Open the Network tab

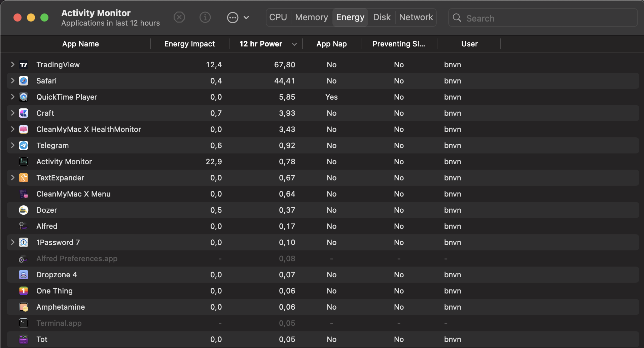pos(416,17)
